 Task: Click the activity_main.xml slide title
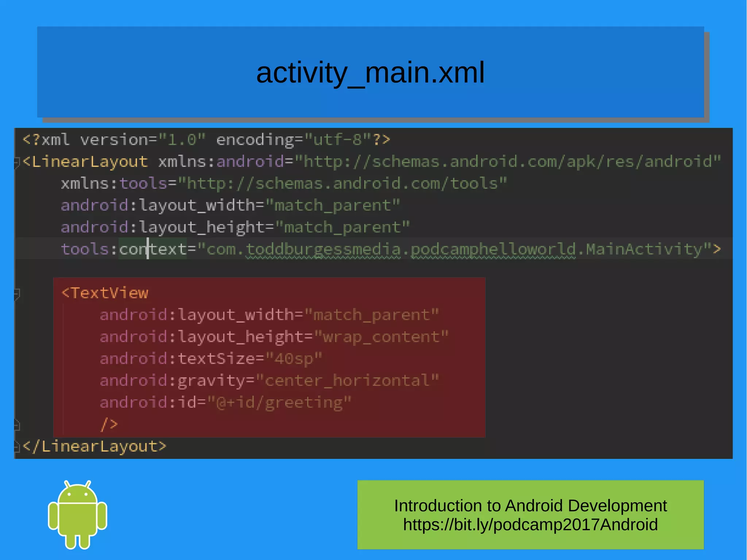(370, 73)
